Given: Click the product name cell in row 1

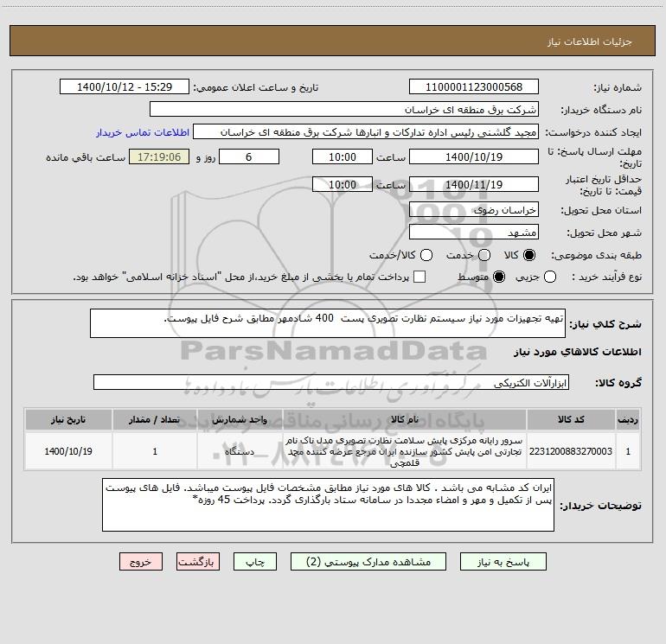Looking at the screenshot, I should coord(405,451).
